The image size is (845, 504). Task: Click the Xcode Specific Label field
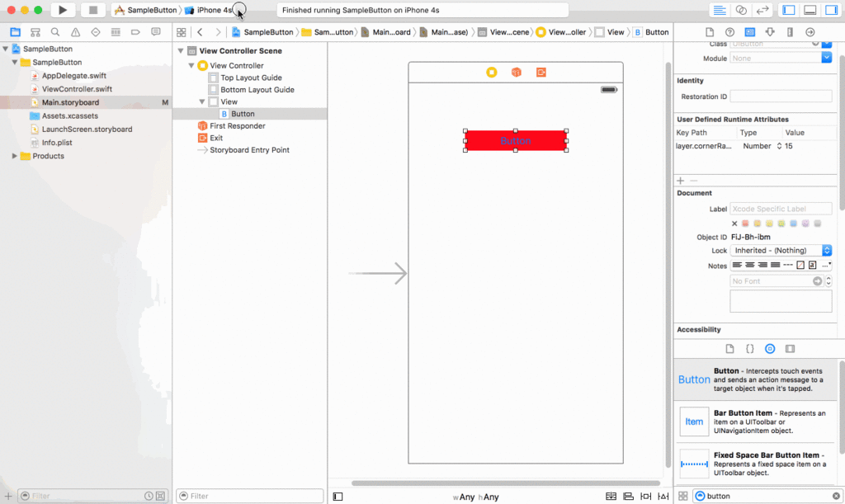(x=781, y=209)
